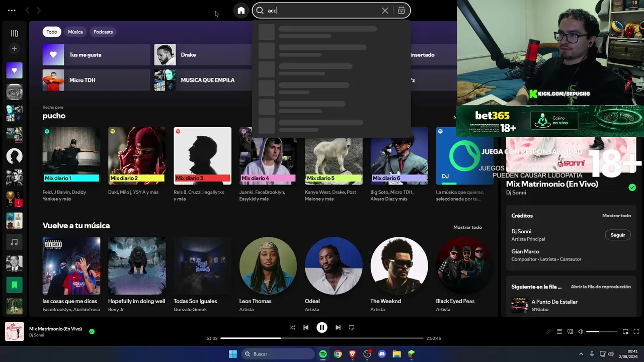
Task: Open Mix diario 5 cover
Action: (334, 161)
